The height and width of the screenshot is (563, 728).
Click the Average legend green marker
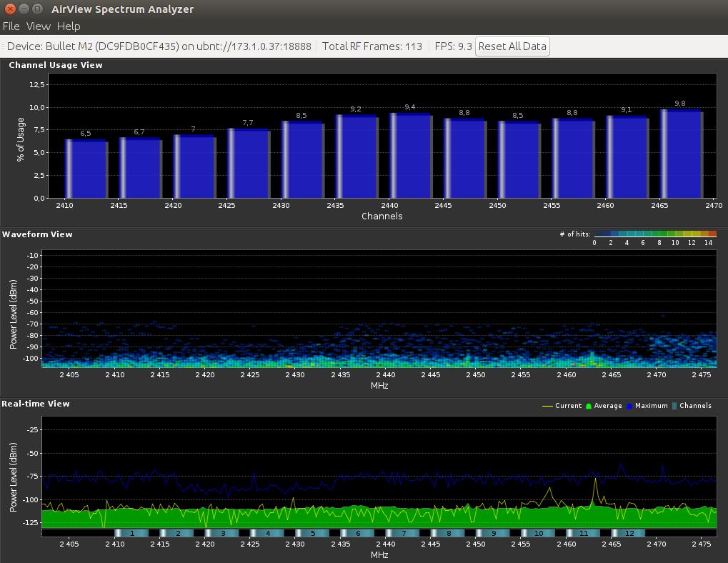[589, 406]
